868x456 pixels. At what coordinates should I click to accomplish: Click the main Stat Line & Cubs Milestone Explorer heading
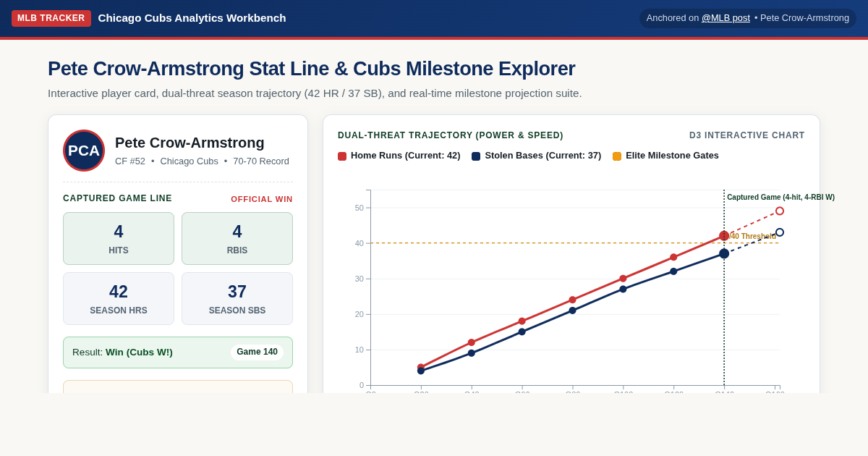click(312, 69)
